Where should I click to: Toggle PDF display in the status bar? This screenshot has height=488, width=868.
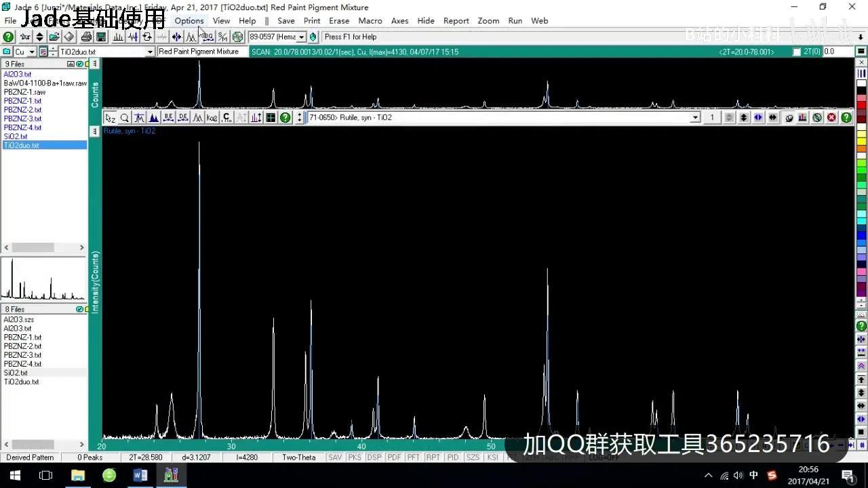point(394,457)
